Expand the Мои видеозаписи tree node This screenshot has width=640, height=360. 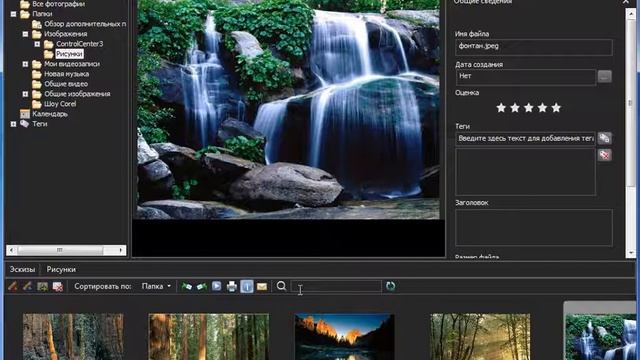(25, 64)
